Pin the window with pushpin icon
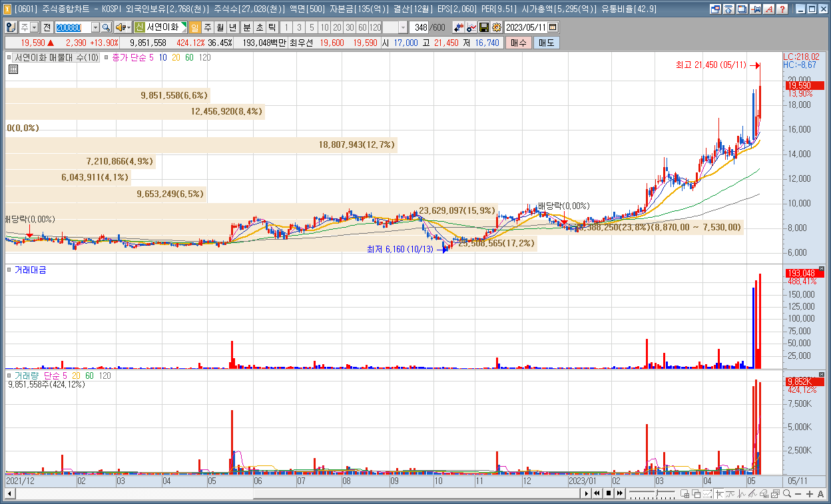Screen dimensions: 831x504 click(756, 9)
